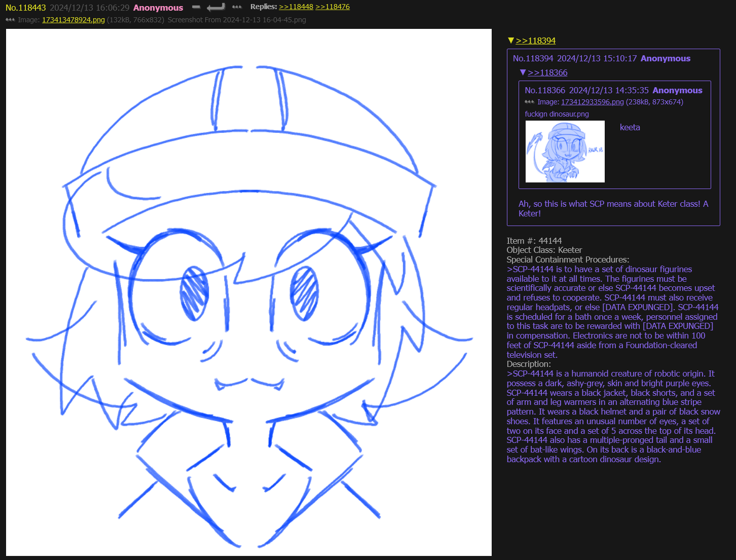Click the '(132kB, 766x832)' file size text
736x560 pixels.
coord(135,20)
